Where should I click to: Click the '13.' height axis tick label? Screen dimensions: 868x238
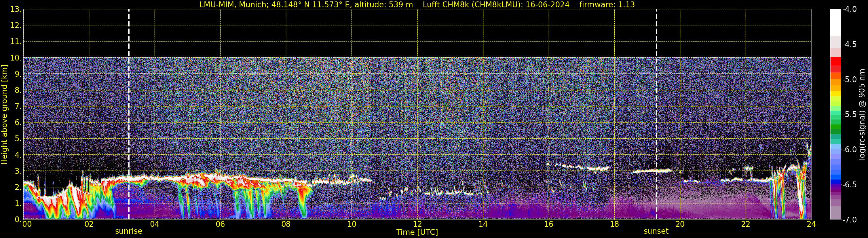point(16,10)
